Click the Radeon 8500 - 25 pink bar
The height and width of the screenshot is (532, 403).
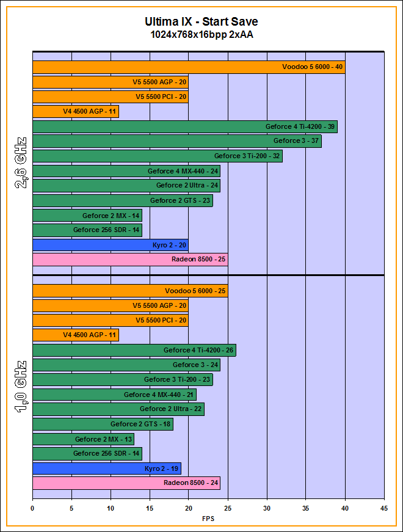click(x=129, y=260)
